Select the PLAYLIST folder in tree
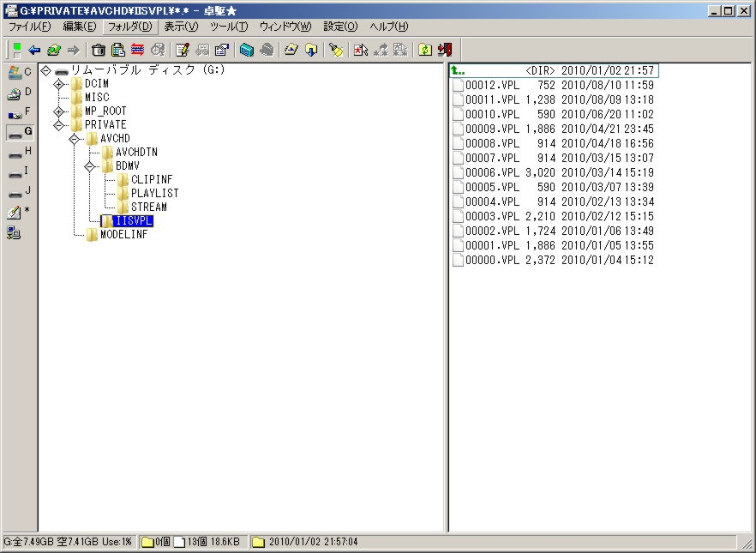This screenshot has width=756, height=553. (x=154, y=194)
